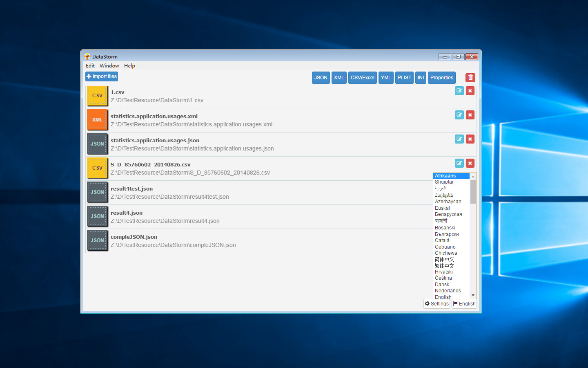The height and width of the screenshot is (368, 588).
Task: Click the JSON badge of result4.json
Action: (97, 216)
